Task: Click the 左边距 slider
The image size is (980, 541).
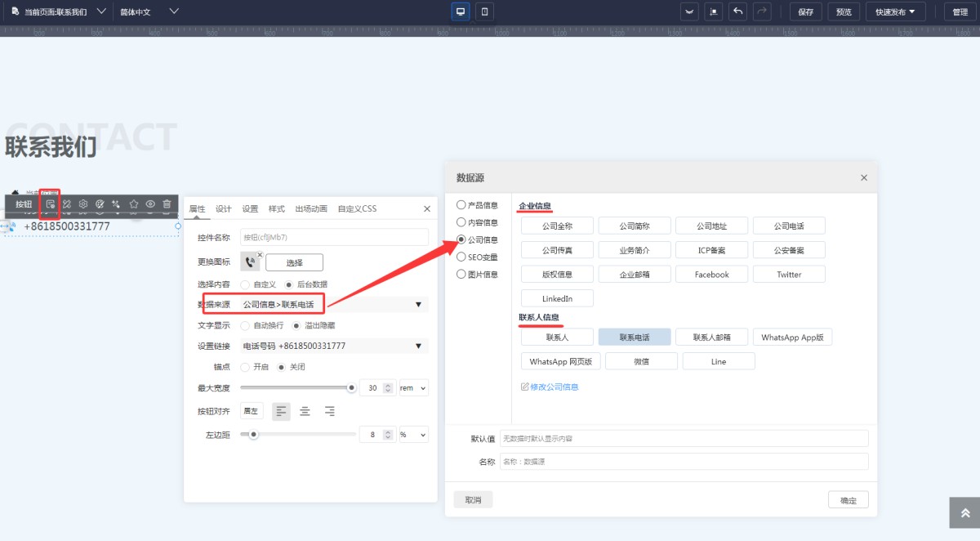Action: pyautogui.click(x=296, y=435)
